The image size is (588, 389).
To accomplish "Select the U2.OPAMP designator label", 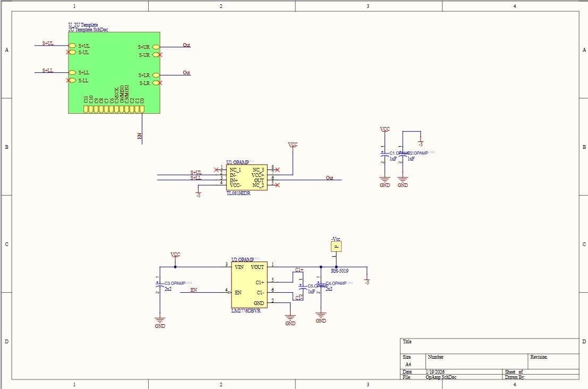I will coord(243,259).
